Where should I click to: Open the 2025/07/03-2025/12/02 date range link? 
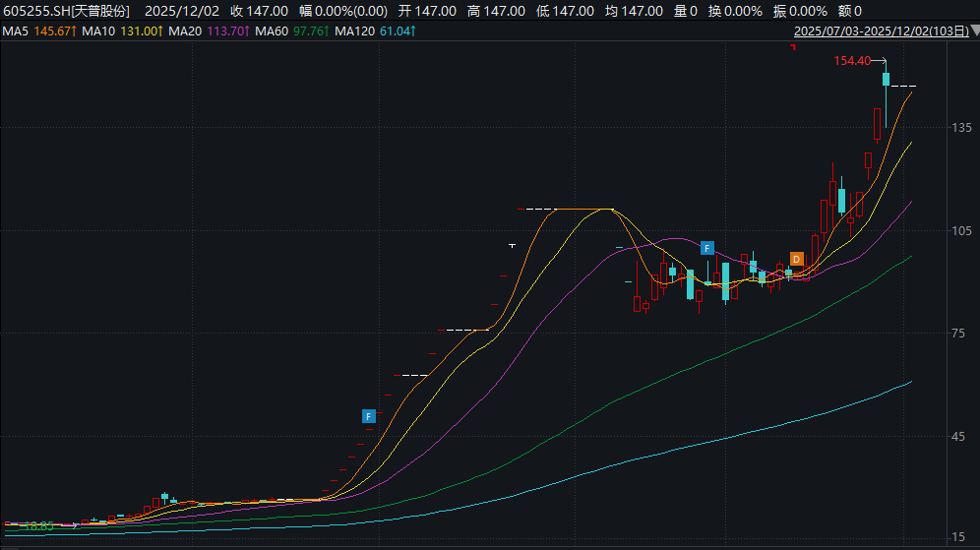880,31
